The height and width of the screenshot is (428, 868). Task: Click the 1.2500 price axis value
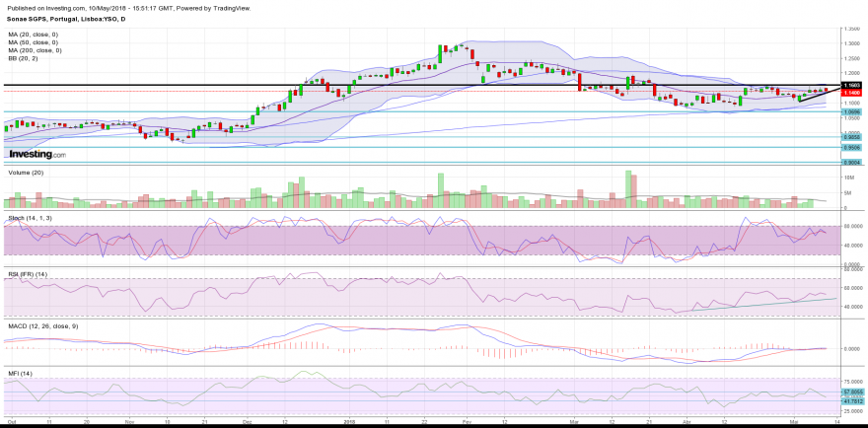pyautogui.click(x=851, y=58)
